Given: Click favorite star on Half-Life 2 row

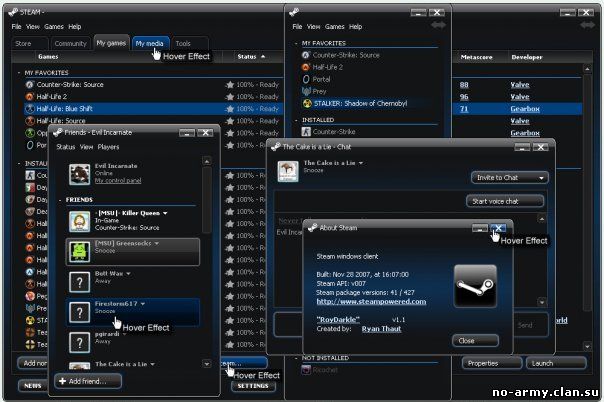Looking at the screenshot, I should [x=230, y=97].
